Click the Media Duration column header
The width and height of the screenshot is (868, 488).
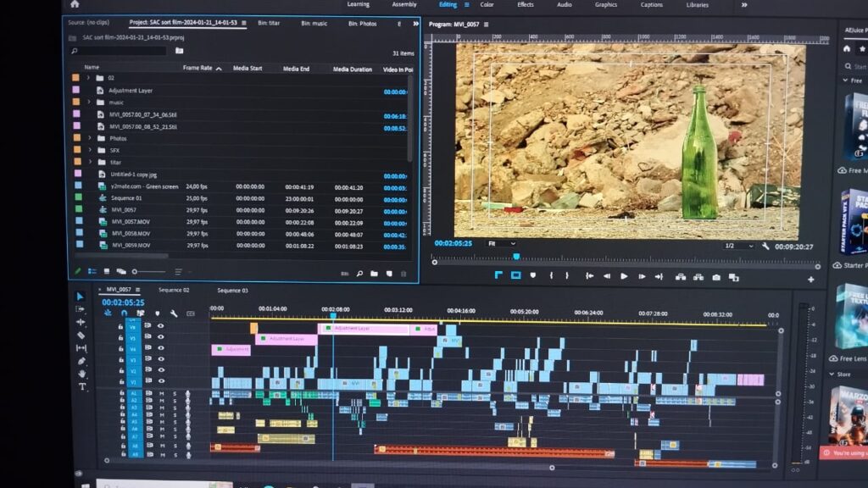pyautogui.click(x=352, y=69)
